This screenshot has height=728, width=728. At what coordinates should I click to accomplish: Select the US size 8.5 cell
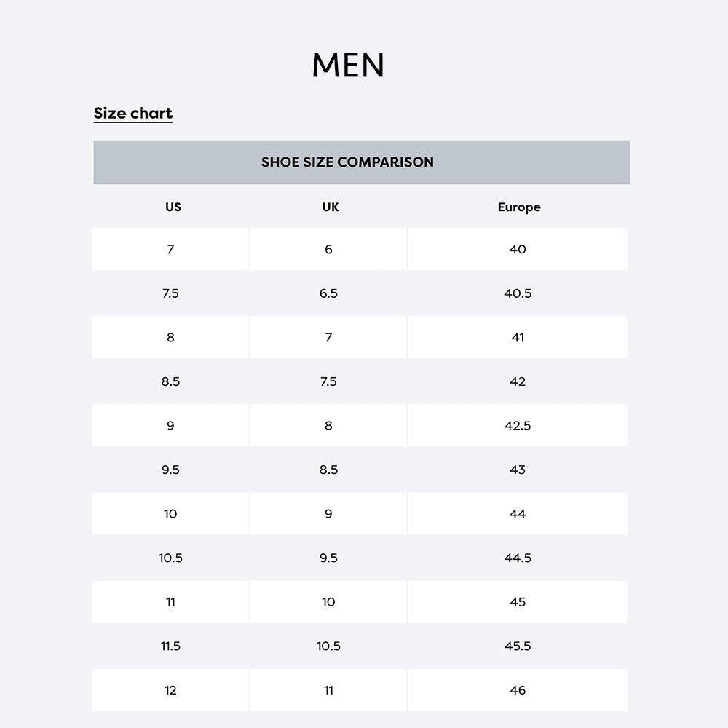tap(170, 381)
